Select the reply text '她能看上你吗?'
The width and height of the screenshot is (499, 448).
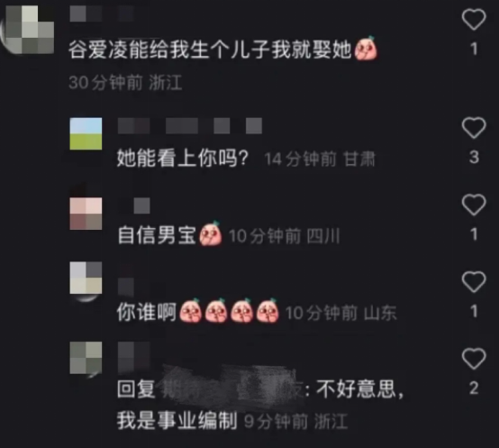click(182, 159)
